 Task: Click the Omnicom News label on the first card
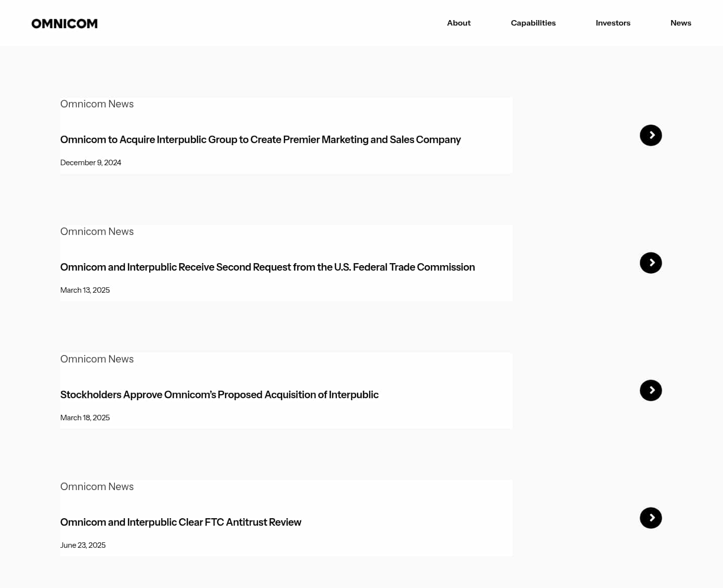click(97, 104)
